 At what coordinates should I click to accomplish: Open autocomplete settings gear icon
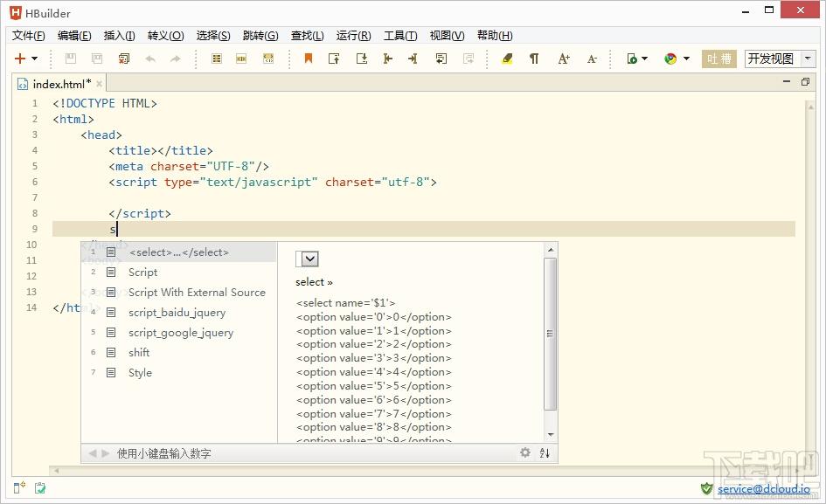point(525,452)
